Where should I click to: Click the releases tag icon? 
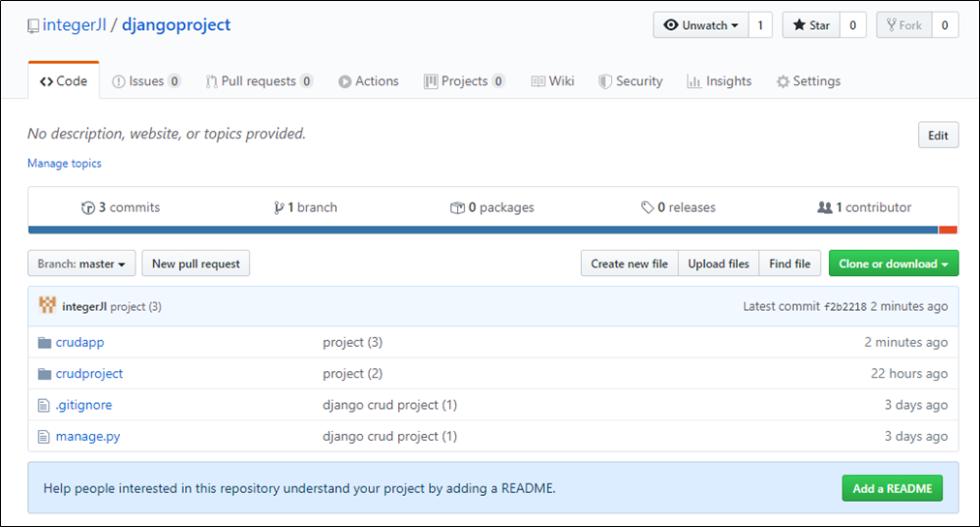coord(648,207)
